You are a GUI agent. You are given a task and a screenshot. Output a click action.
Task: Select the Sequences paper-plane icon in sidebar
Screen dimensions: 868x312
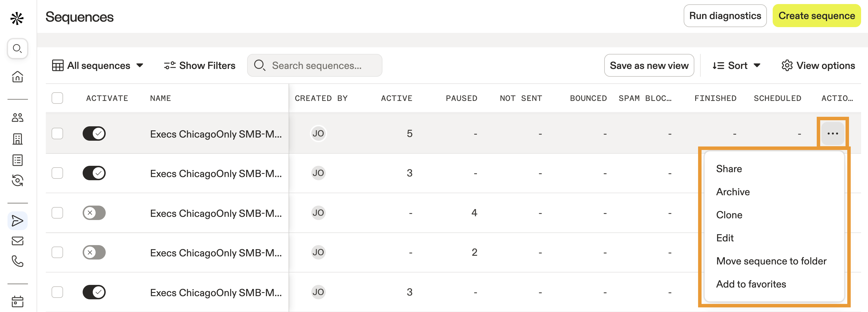17,221
